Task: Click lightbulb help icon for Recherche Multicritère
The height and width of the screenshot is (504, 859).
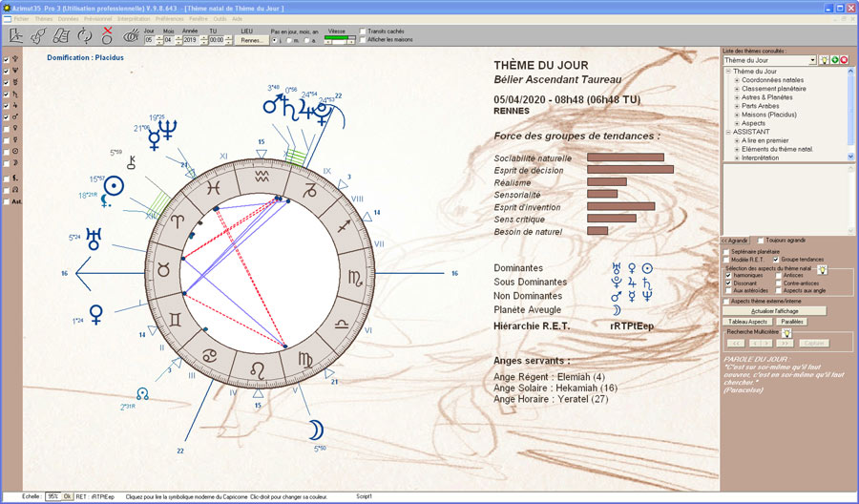Action: [786, 332]
